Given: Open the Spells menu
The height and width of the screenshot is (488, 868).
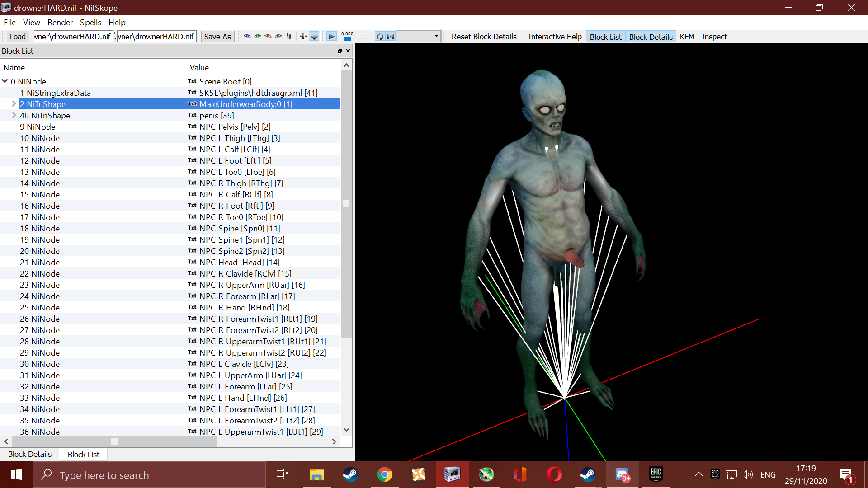Looking at the screenshot, I should 90,22.
